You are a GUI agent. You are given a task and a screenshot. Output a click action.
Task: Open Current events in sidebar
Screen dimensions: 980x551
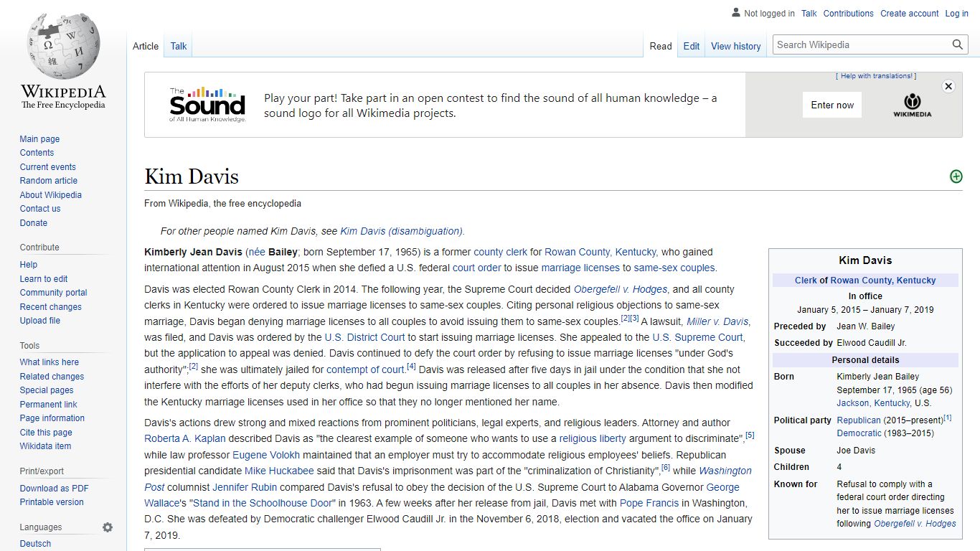tap(48, 167)
